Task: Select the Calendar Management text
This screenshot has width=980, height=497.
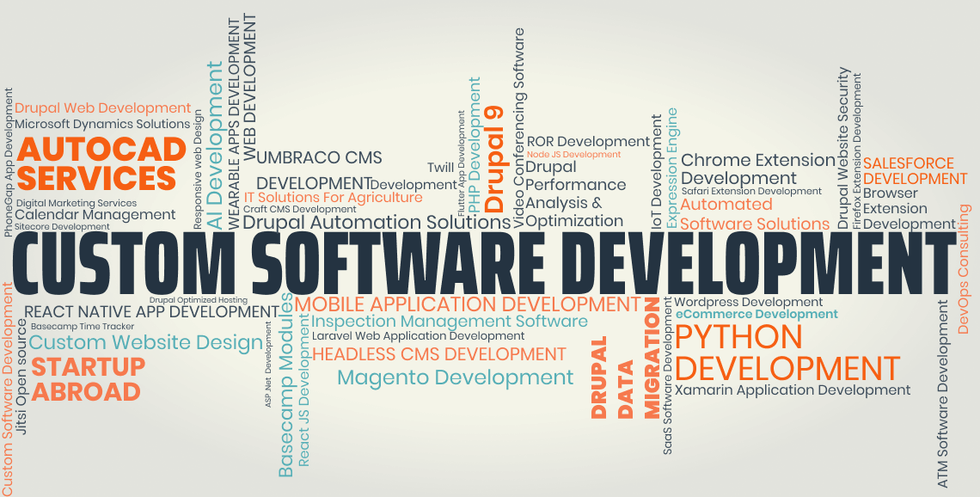Action: click(x=95, y=214)
